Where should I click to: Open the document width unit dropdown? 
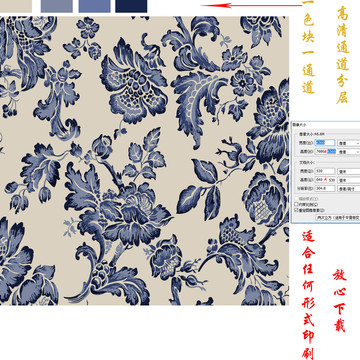pyautogui.click(x=349, y=171)
